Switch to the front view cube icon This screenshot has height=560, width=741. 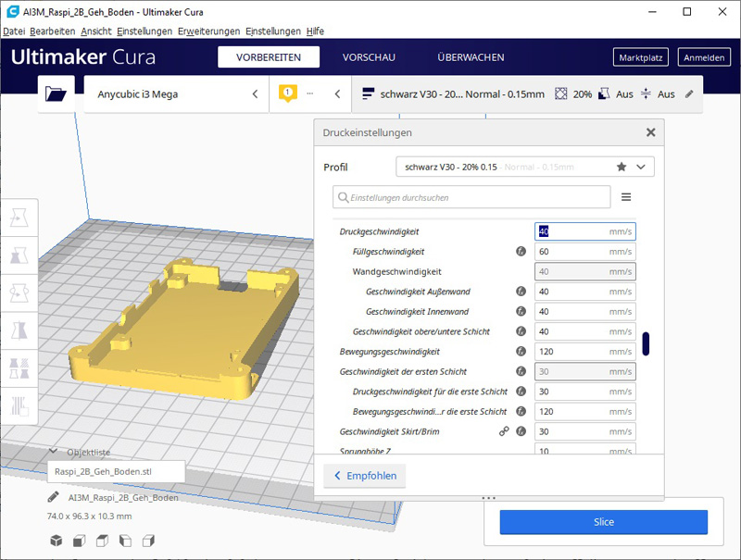[80, 541]
